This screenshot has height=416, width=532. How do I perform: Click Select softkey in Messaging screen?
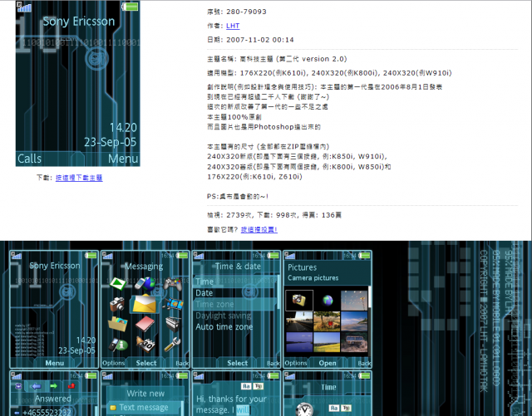click(x=146, y=363)
